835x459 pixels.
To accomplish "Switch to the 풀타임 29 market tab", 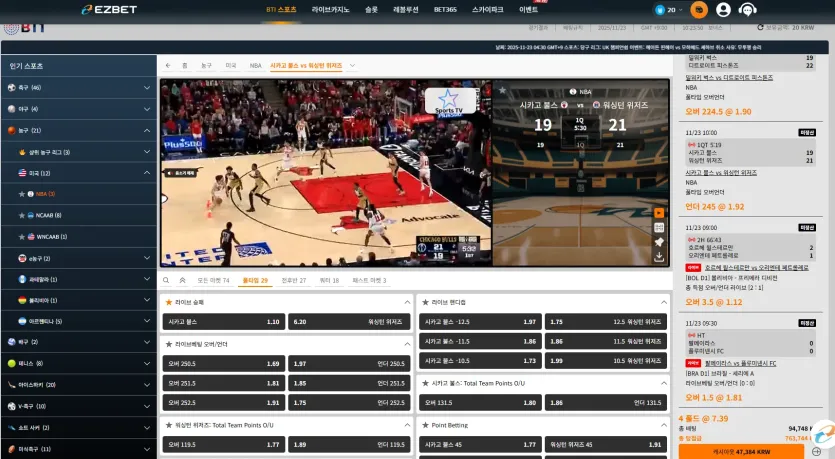I will (x=256, y=280).
